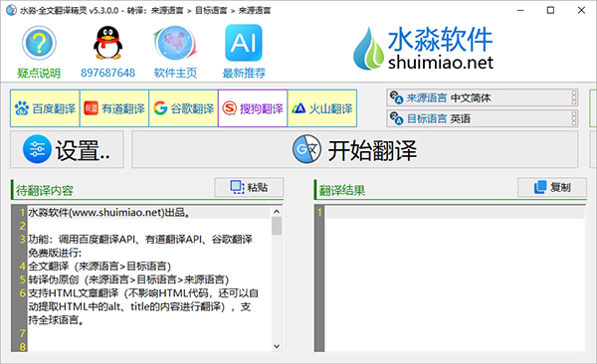597x364 pixels.
Task: Click line 4 text 全文翻译
Action: [99, 266]
